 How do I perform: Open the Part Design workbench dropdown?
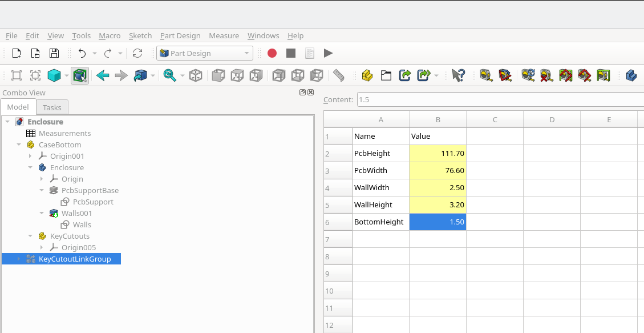pyautogui.click(x=205, y=53)
